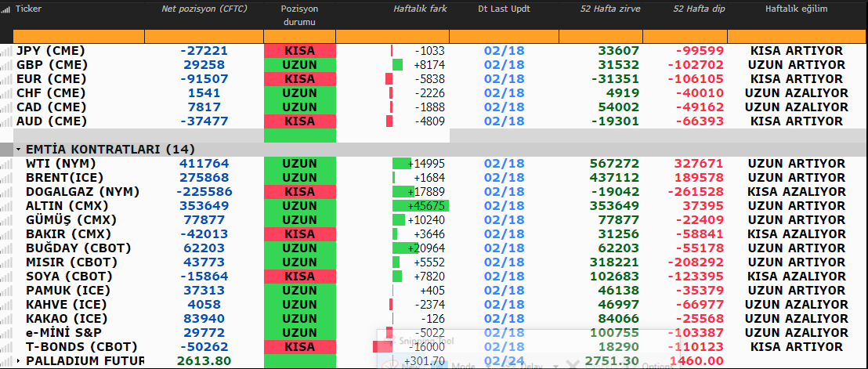Click the signal bars icon beside AUD (CME)
The width and height of the screenshot is (868, 369).
point(7,121)
